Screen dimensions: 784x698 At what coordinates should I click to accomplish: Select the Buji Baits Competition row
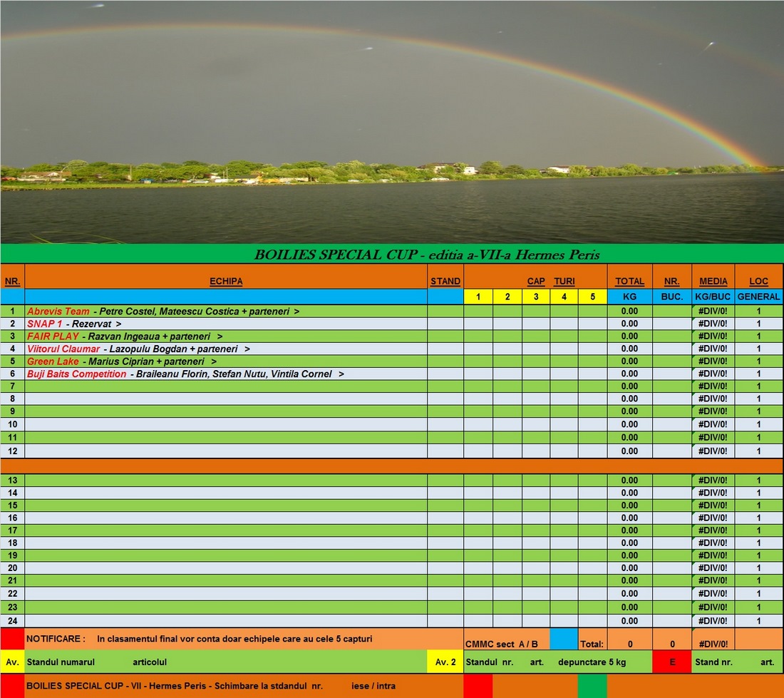186,374
